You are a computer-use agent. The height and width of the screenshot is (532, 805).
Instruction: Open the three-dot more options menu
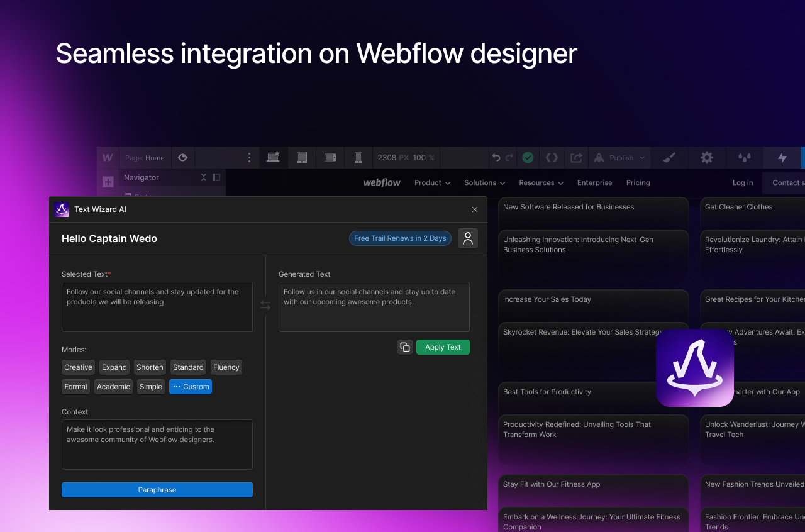tap(249, 157)
